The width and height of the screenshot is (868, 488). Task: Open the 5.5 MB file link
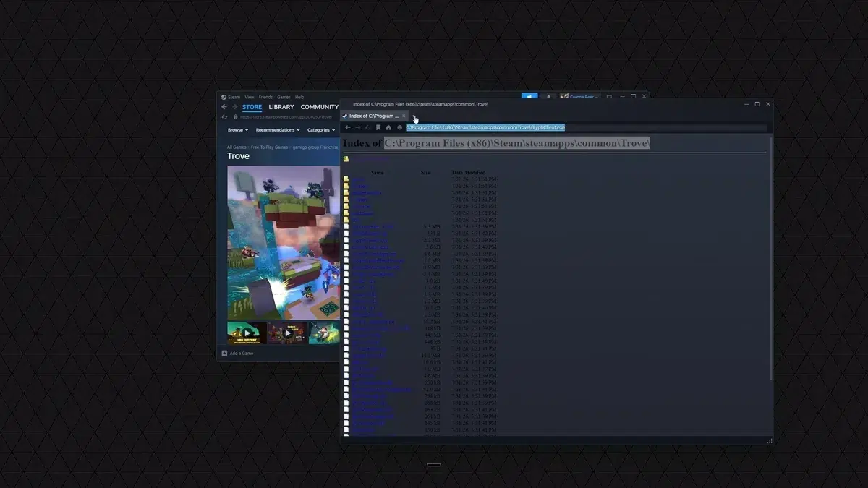tap(373, 226)
